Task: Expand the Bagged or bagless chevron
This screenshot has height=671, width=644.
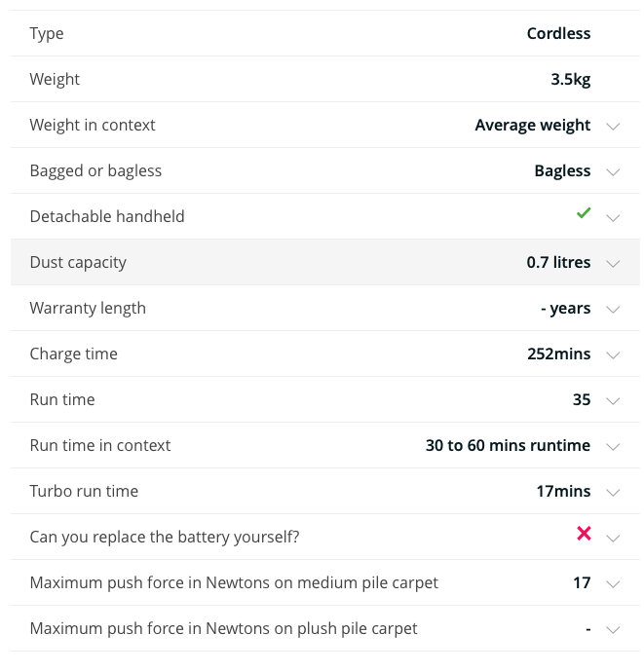Action: coord(613,172)
